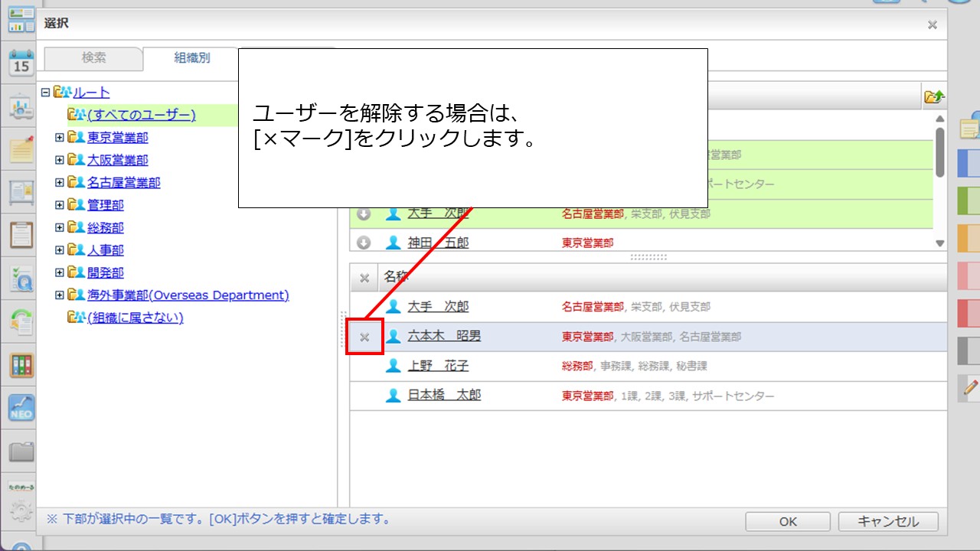The height and width of the screenshot is (551, 980).
Task: Click the 東京営業部, 大阪営業部, 名古屋営業部 text
Action: click(652, 337)
